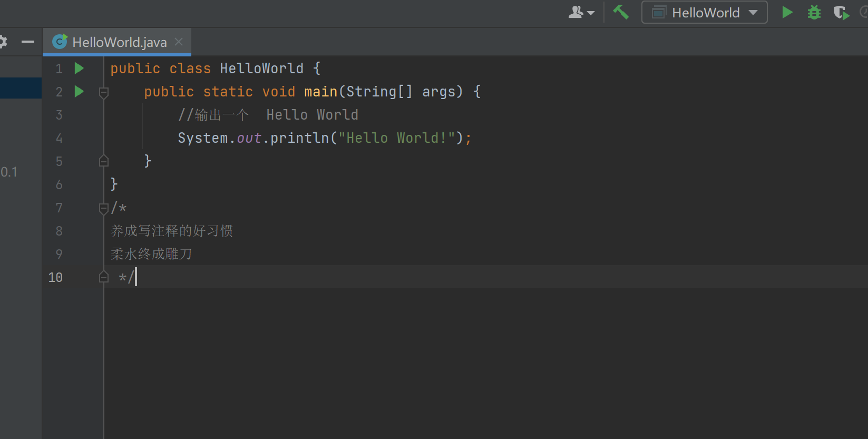Open the tool window settings gear

(3, 42)
